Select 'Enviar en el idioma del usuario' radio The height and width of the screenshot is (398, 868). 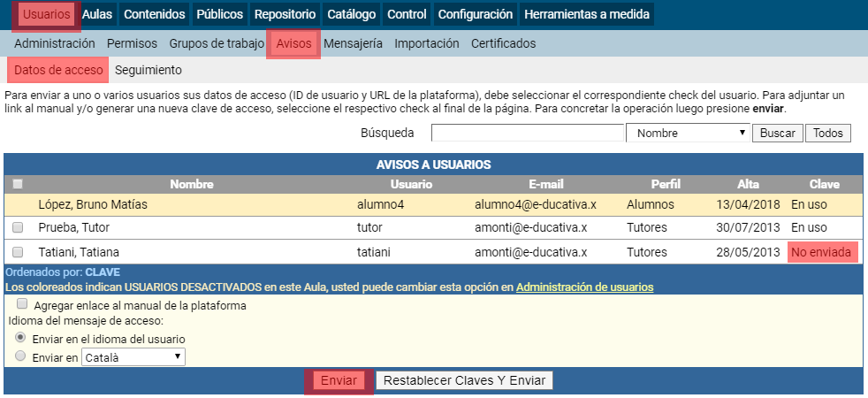[x=21, y=339]
